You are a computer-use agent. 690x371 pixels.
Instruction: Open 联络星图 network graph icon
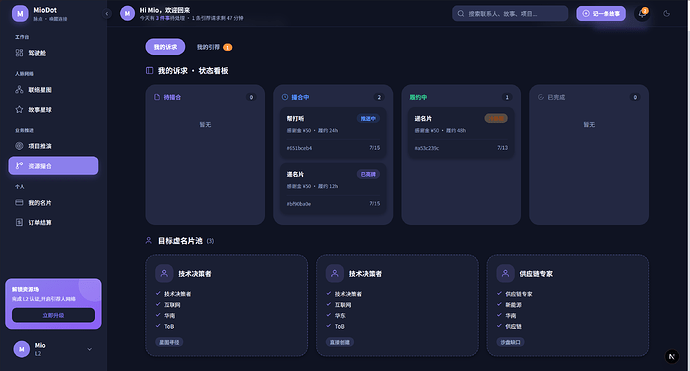(19, 90)
